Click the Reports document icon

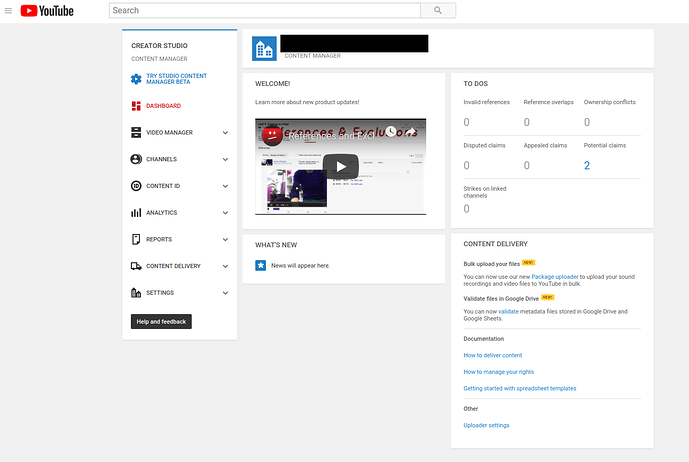(136, 239)
